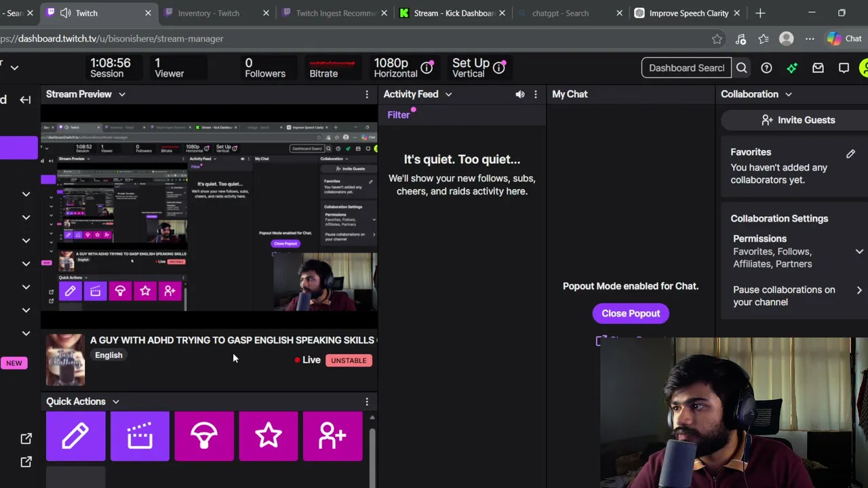Click the clapperboard Clip quick action tile
The width and height of the screenshot is (868, 488).
click(140, 436)
